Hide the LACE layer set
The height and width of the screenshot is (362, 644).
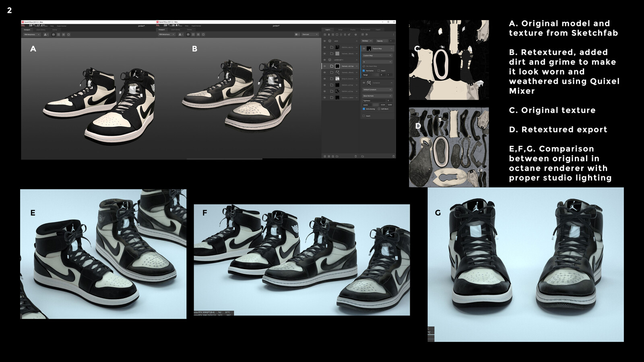pyautogui.click(x=325, y=41)
